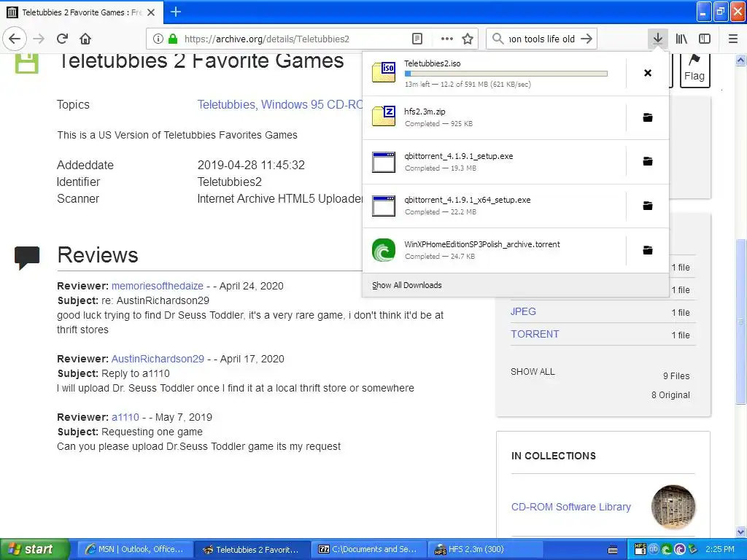The image size is (747, 560).
Task: Flag this archive item
Action: (694, 69)
